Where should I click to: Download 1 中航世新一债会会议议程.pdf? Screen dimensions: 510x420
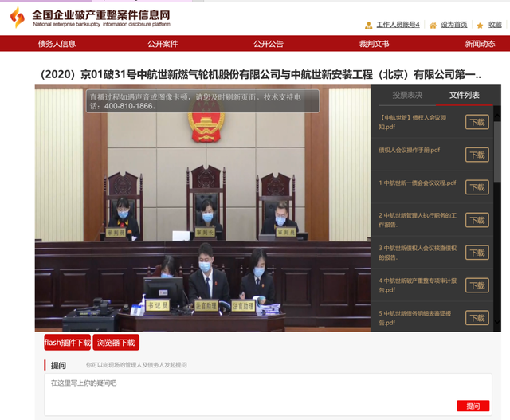click(x=477, y=187)
